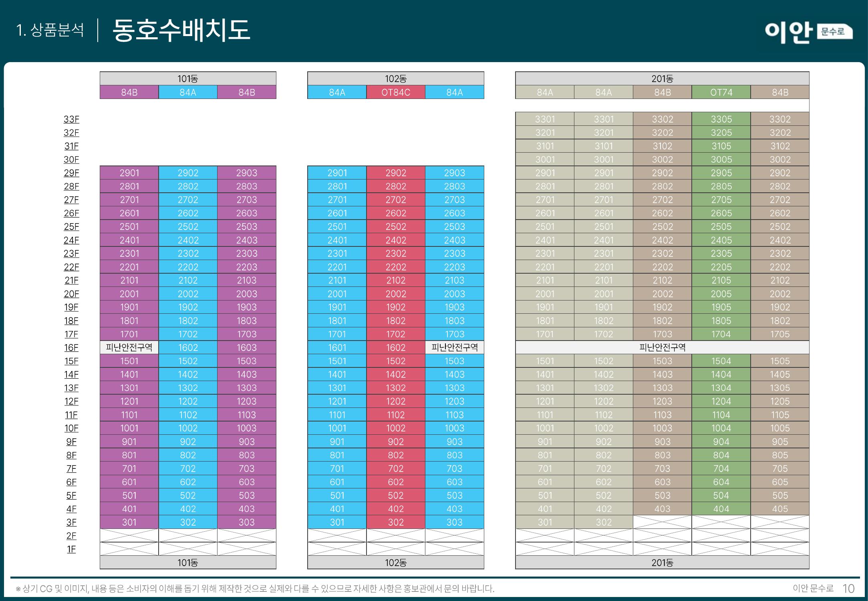Select unit 3305 in 201동
Viewport: 868px width, 601px height.
pyautogui.click(x=721, y=119)
